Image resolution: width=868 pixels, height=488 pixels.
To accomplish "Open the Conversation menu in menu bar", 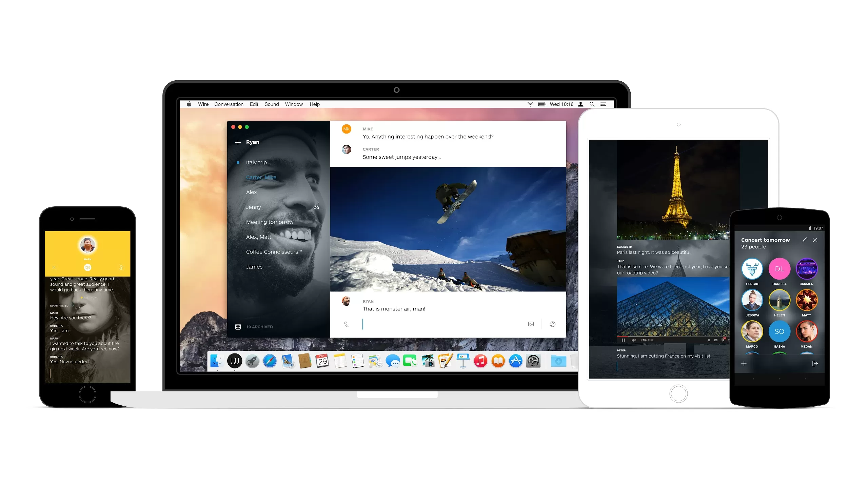I will tap(229, 104).
